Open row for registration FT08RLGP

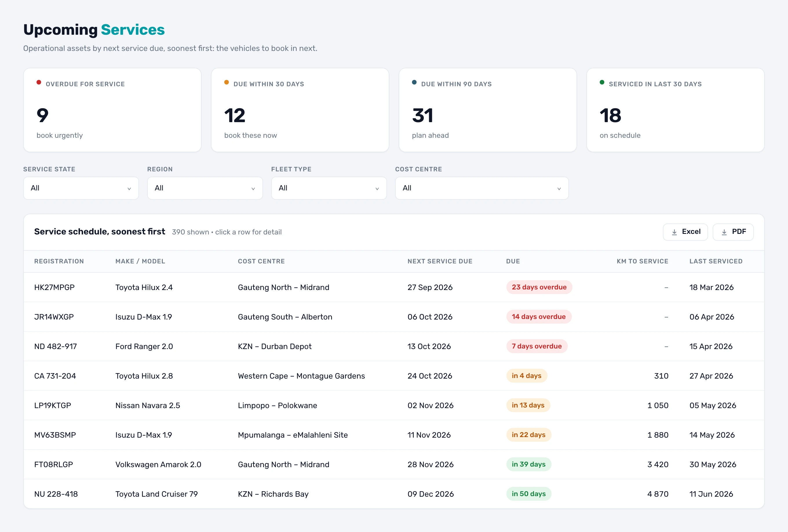point(394,464)
